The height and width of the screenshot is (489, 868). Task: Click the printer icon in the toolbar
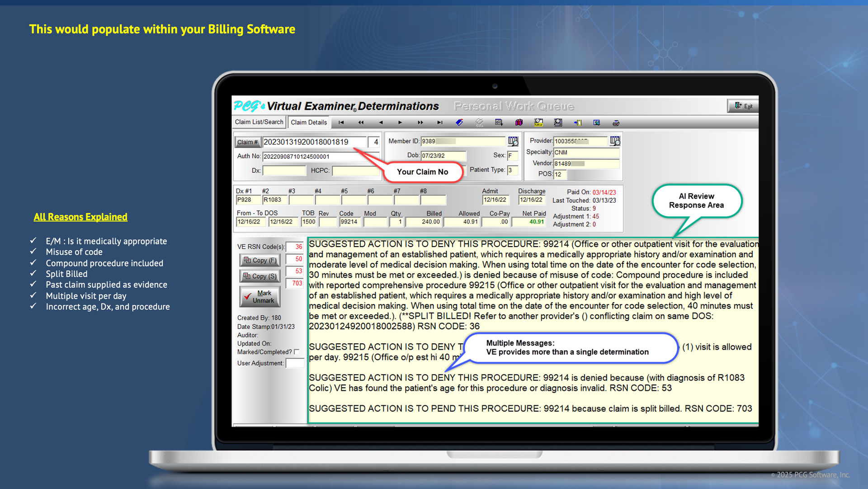coord(616,123)
